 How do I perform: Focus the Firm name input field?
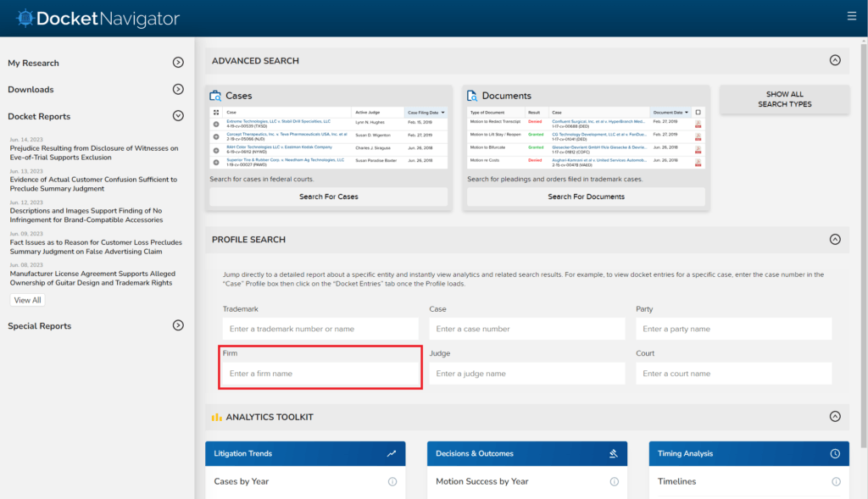pyautogui.click(x=320, y=374)
